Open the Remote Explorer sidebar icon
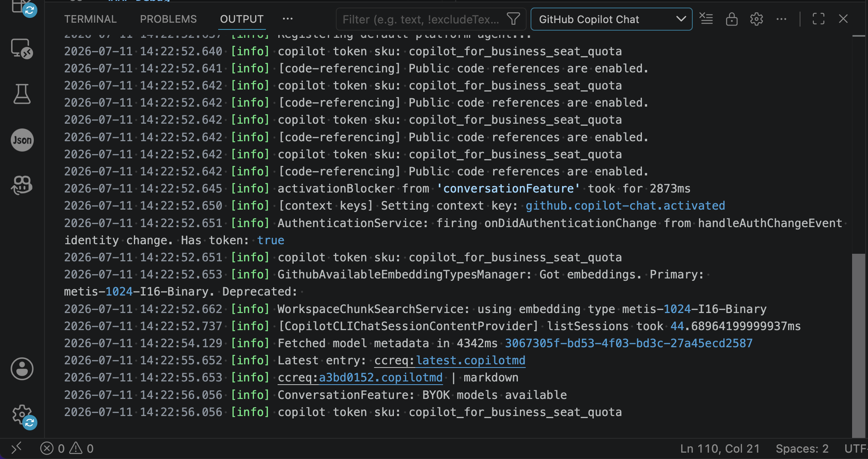 pyautogui.click(x=22, y=49)
